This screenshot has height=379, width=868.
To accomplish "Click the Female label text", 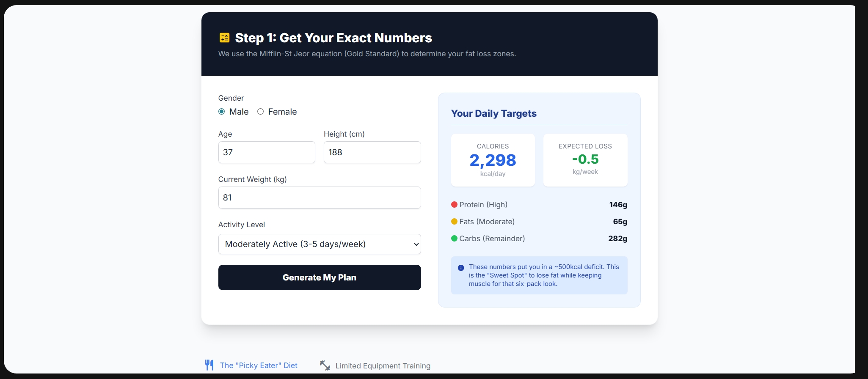I will pyautogui.click(x=282, y=112).
